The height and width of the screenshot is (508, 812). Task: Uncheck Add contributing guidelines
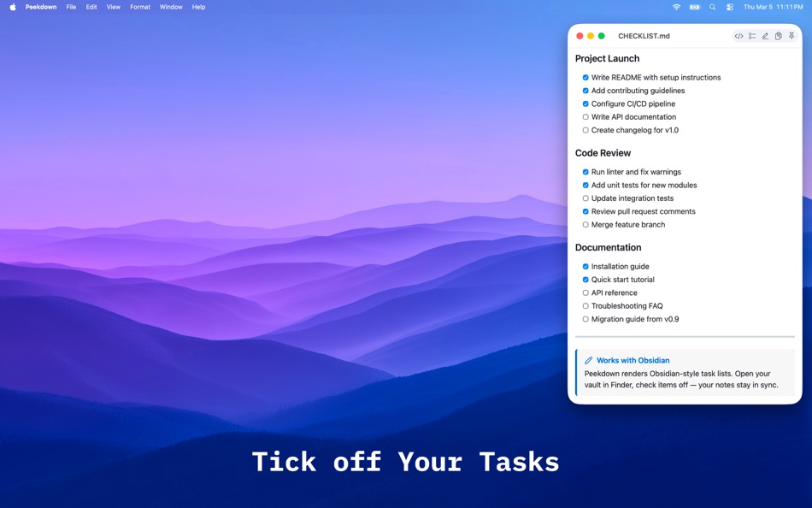point(585,91)
